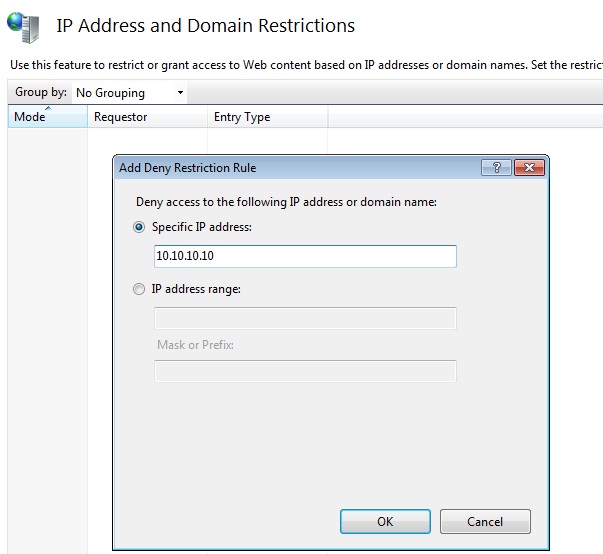
Task: Click the IP Address and Domain Restrictions icon
Action: coord(23,27)
